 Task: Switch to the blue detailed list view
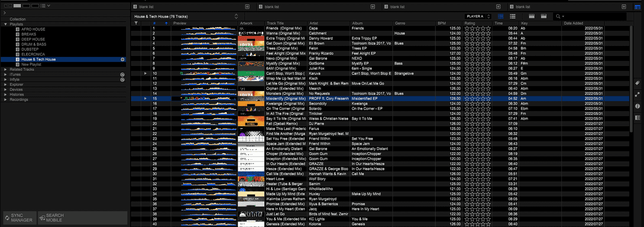coord(501,16)
